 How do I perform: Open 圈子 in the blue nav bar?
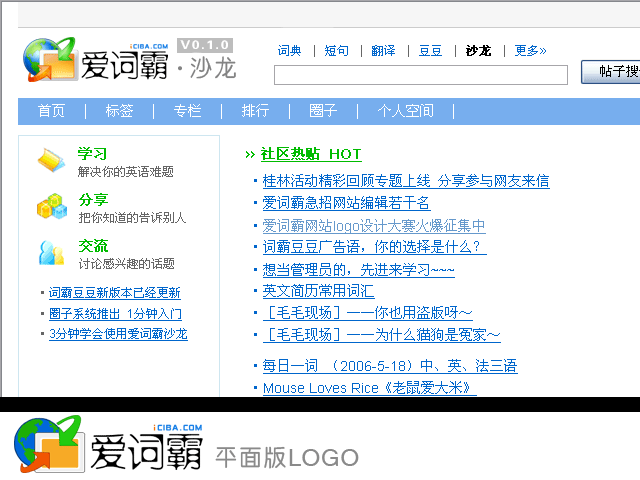coord(323,111)
